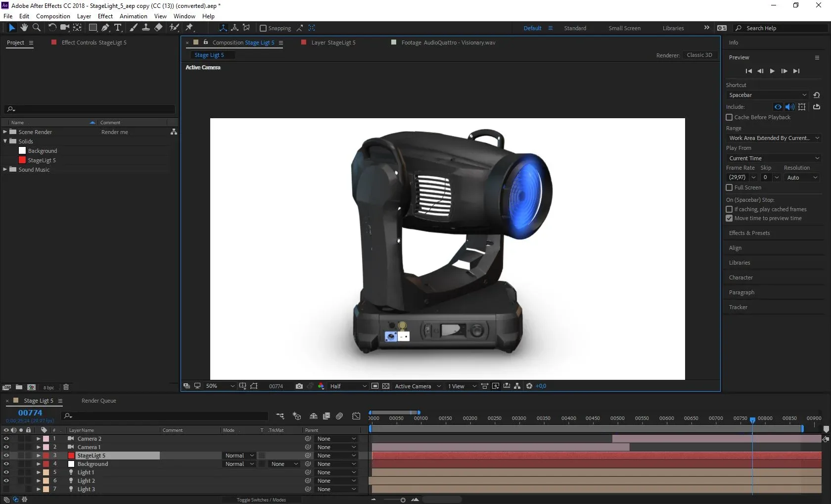Select the Zoom tool magnifier
The height and width of the screenshot is (504, 831).
(36, 28)
